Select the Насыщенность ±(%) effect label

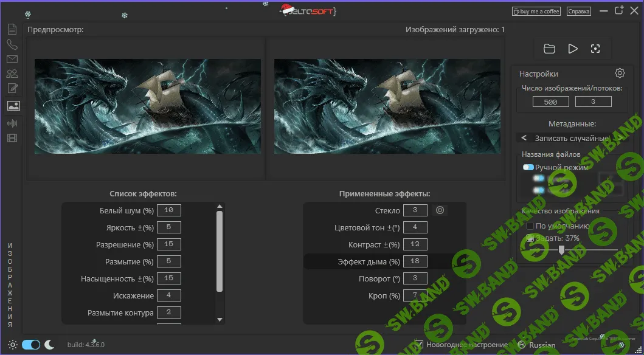[117, 278]
